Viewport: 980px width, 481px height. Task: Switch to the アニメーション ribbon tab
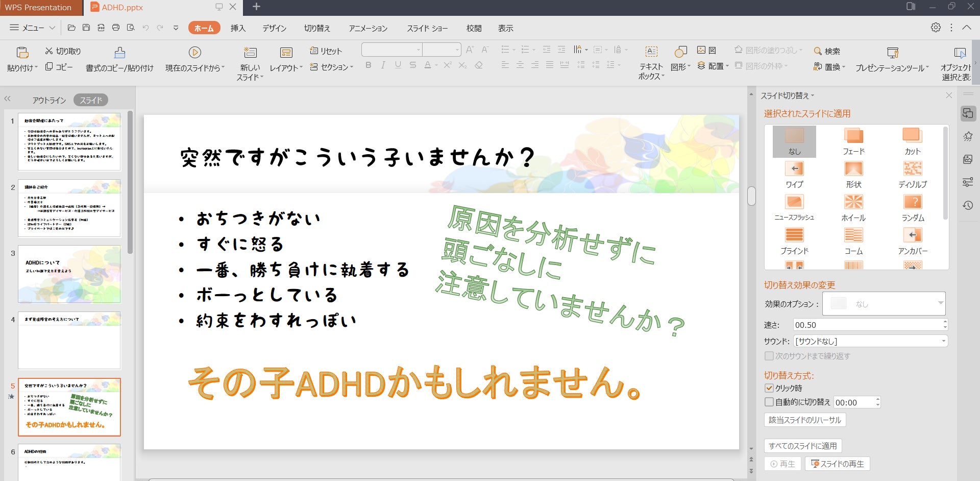pyautogui.click(x=368, y=28)
